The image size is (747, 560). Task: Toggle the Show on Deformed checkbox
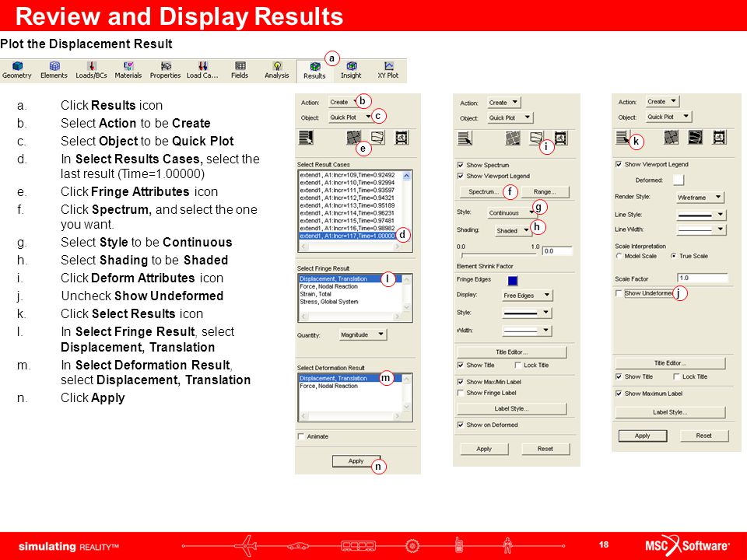pyautogui.click(x=460, y=425)
